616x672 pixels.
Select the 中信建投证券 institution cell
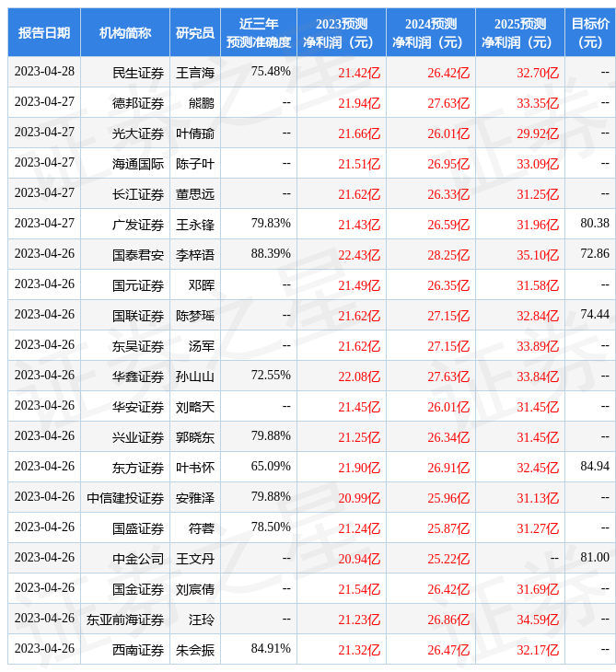[125, 498]
